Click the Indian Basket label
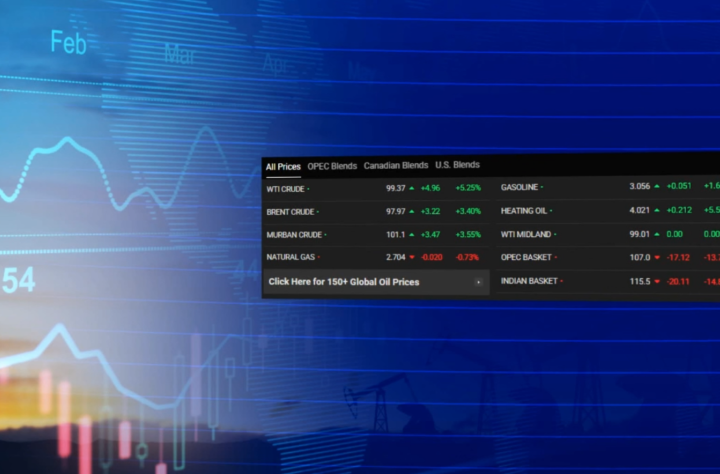The height and width of the screenshot is (474, 720). tap(529, 281)
